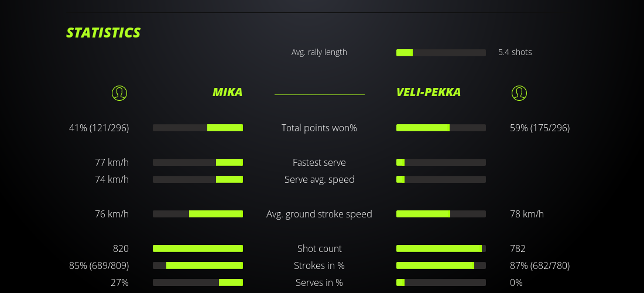Click Mika's Avg. ground stroke speed bar
The width and height of the screenshot is (644, 293).
pos(198,214)
